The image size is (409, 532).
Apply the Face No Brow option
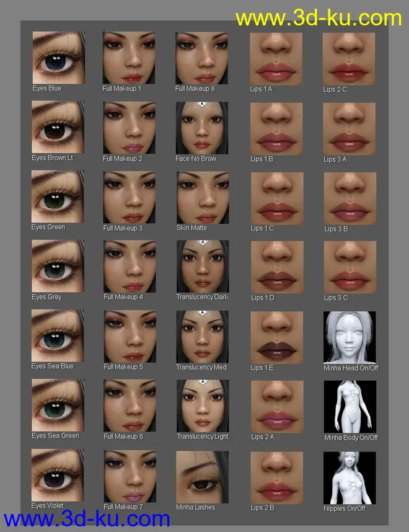[x=203, y=127]
